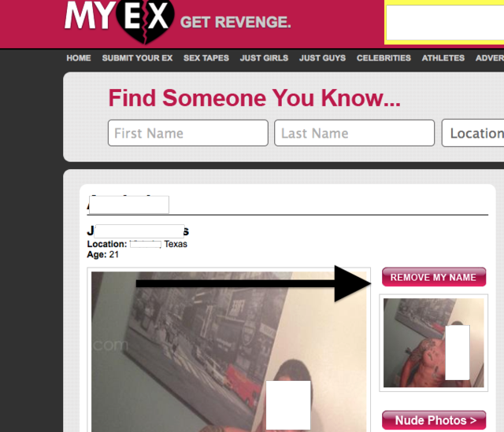Open the Submit Your Ex menu item
This screenshot has height=432, width=504.
tap(137, 58)
